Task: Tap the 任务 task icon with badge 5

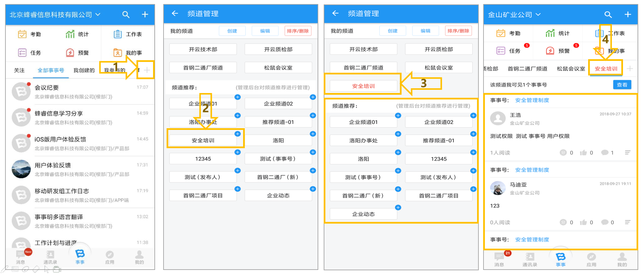Action: pos(500,51)
